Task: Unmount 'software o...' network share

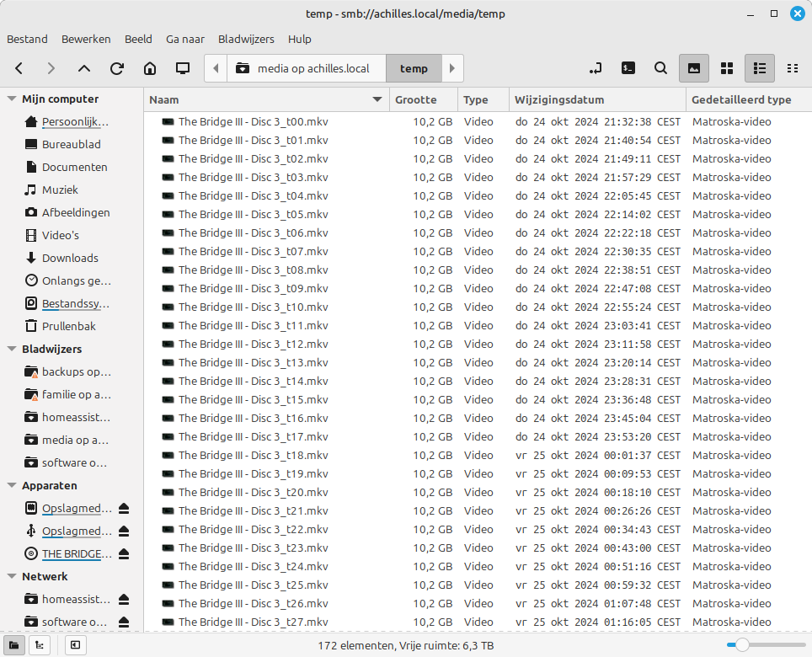Action: pos(124,622)
